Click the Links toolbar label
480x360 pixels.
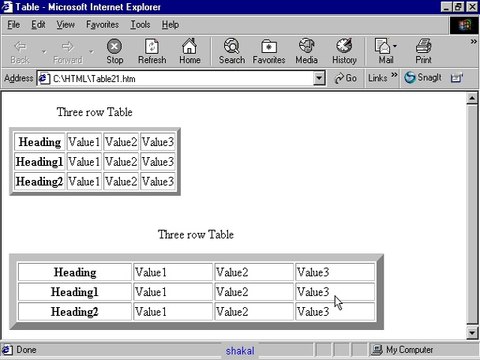click(x=378, y=78)
